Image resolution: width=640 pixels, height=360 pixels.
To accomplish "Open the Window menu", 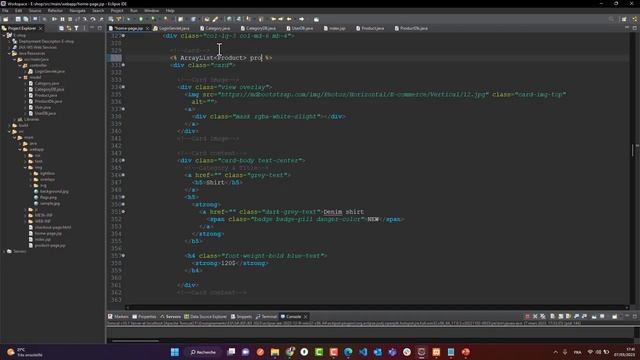I will [151, 11].
